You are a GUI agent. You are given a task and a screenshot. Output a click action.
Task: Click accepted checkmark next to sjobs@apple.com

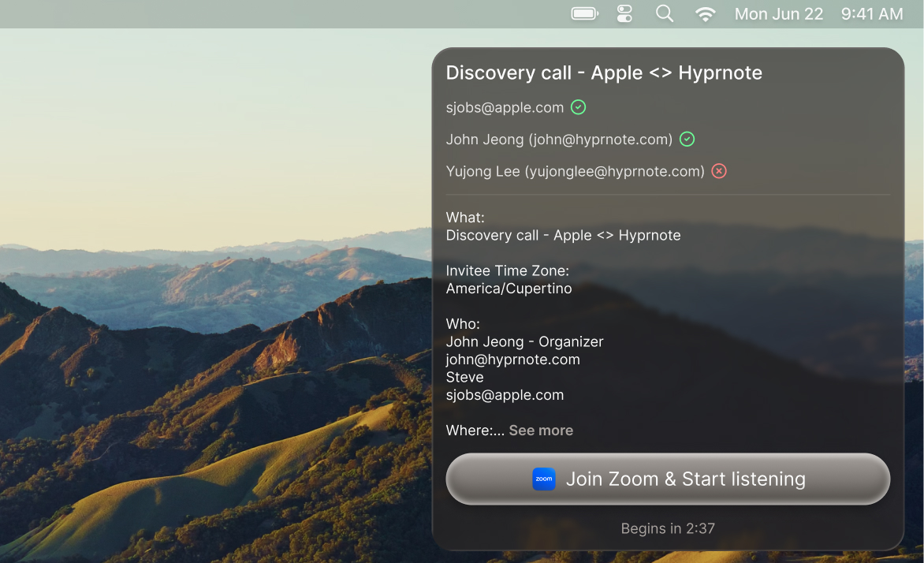click(578, 107)
